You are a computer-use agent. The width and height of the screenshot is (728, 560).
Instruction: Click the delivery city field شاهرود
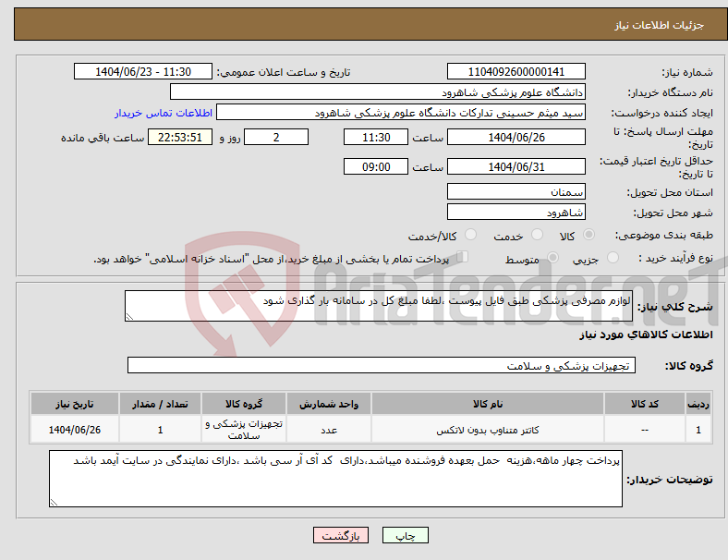coord(516,213)
